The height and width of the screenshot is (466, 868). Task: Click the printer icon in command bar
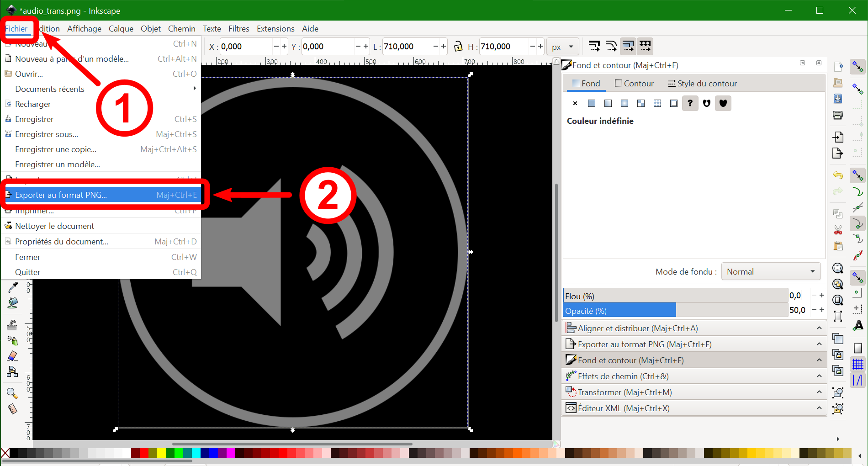click(x=838, y=115)
